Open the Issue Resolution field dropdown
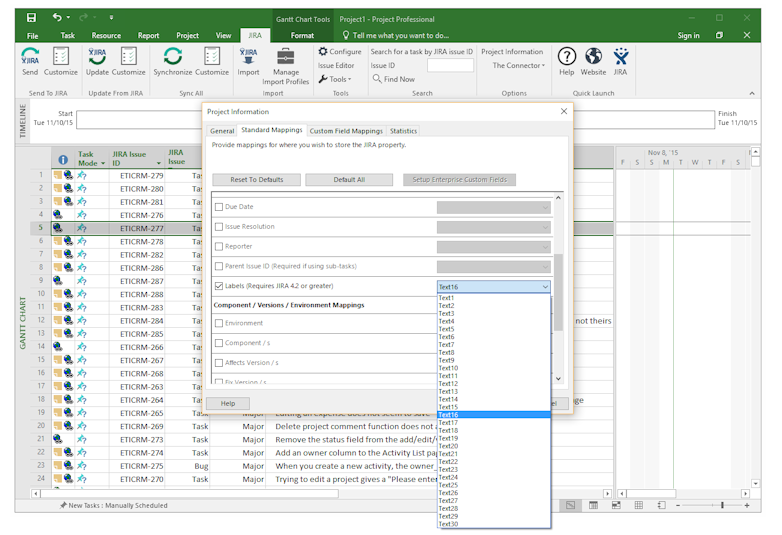Image resolution: width=782 pixels, height=535 pixels. [x=494, y=227]
